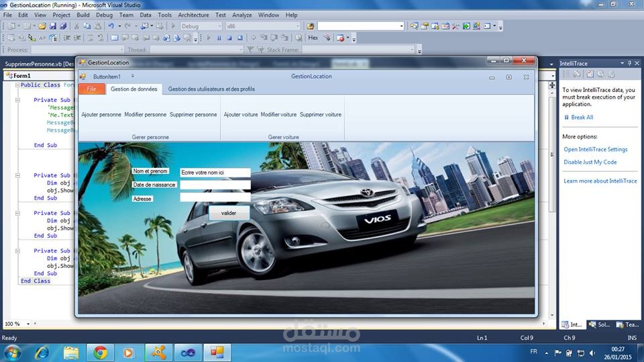The height and width of the screenshot is (362, 644).
Task: Open the Analyze menu
Action: click(242, 15)
